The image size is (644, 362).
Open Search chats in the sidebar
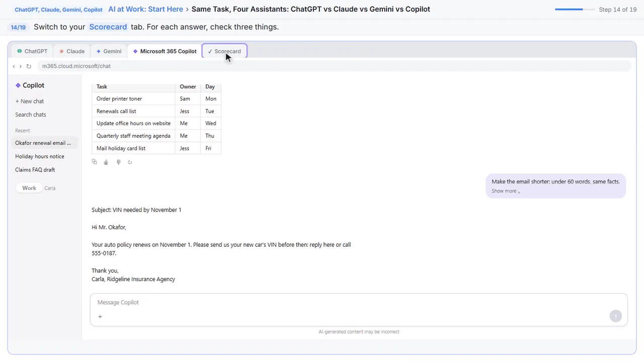(31, 115)
